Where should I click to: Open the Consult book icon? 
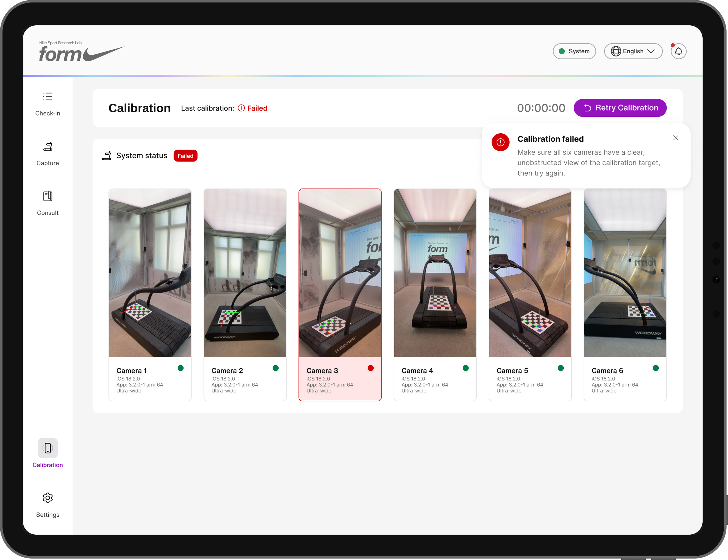click(48, 196)
